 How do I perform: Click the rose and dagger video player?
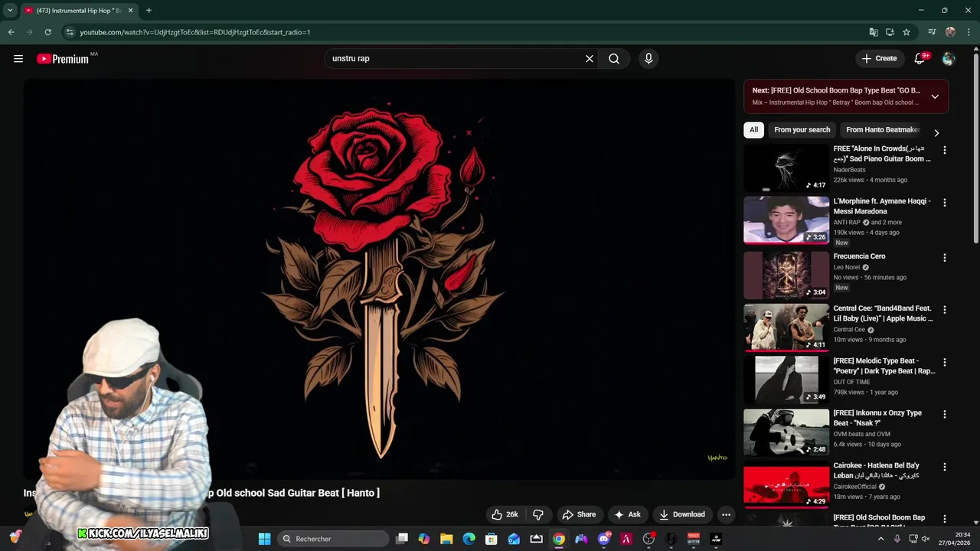[x=379, y=279]
